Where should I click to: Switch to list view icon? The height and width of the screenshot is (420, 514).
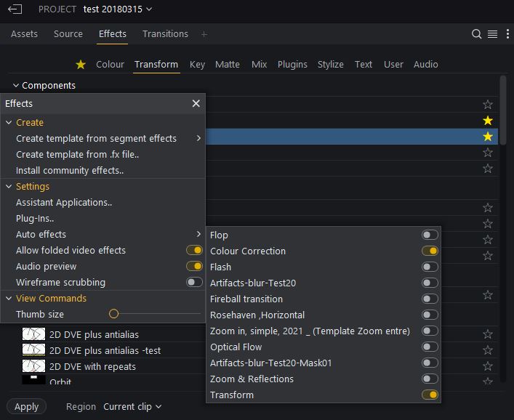[x=492, y=33]
